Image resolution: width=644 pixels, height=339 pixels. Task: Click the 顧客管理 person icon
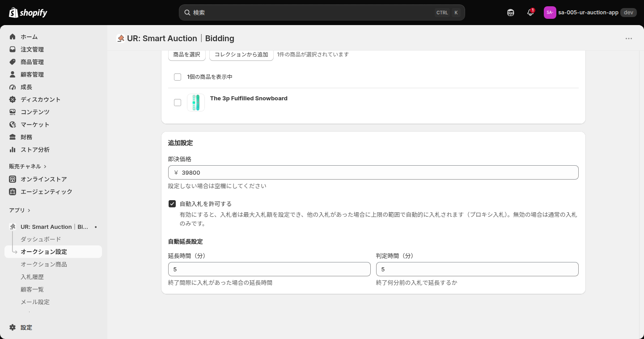13,74
